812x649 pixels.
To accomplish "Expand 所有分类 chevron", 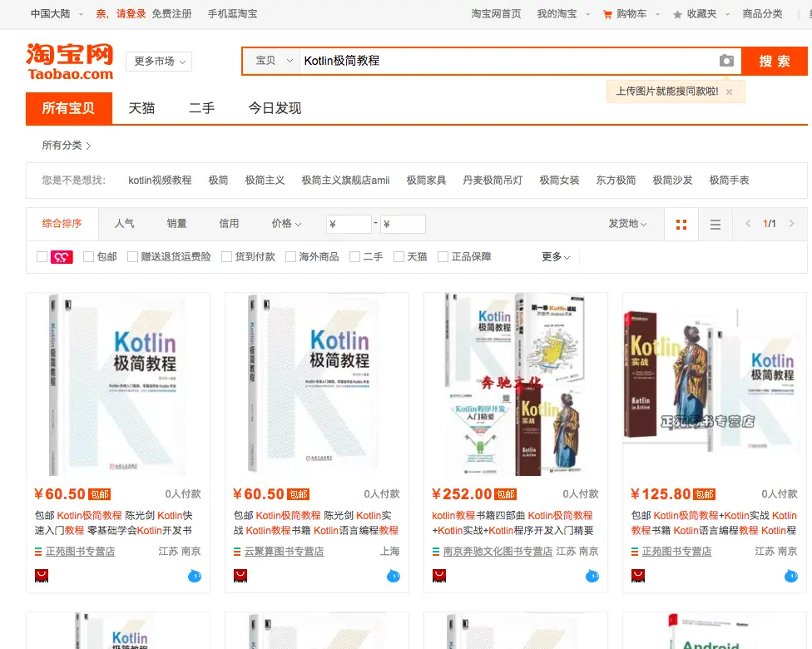I will 88,146.
